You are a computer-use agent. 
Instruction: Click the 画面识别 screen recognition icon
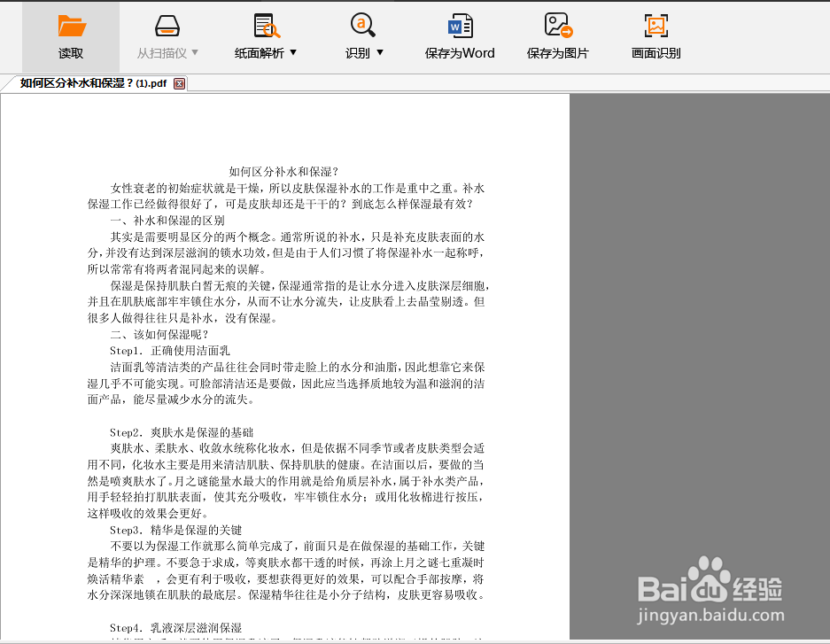(x=655, y=26)
